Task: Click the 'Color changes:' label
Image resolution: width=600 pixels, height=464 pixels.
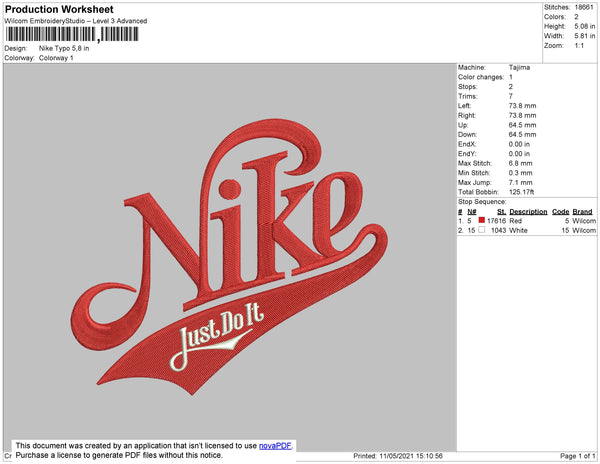Action: click(481, 77)
